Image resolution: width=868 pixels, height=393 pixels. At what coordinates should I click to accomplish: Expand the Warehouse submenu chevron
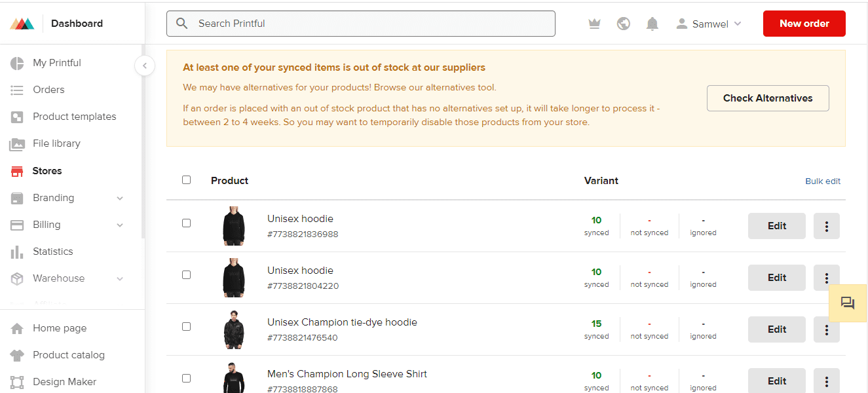(120, 278)
